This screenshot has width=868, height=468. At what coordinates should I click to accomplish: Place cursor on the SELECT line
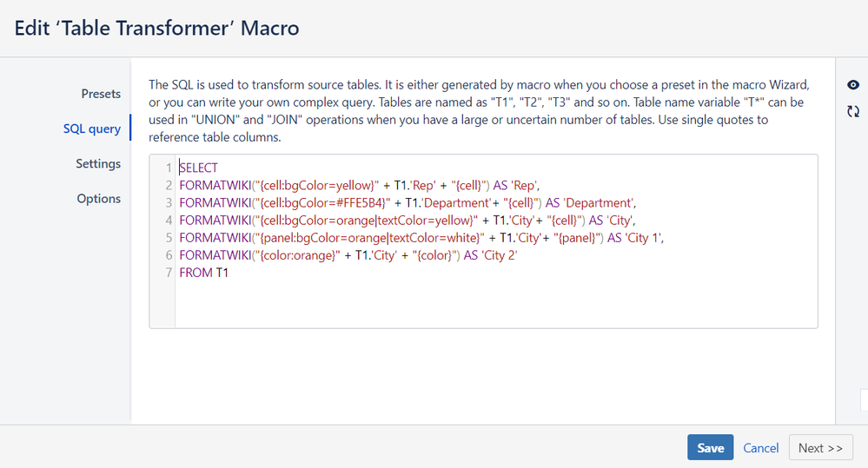[x=199, y=168]
